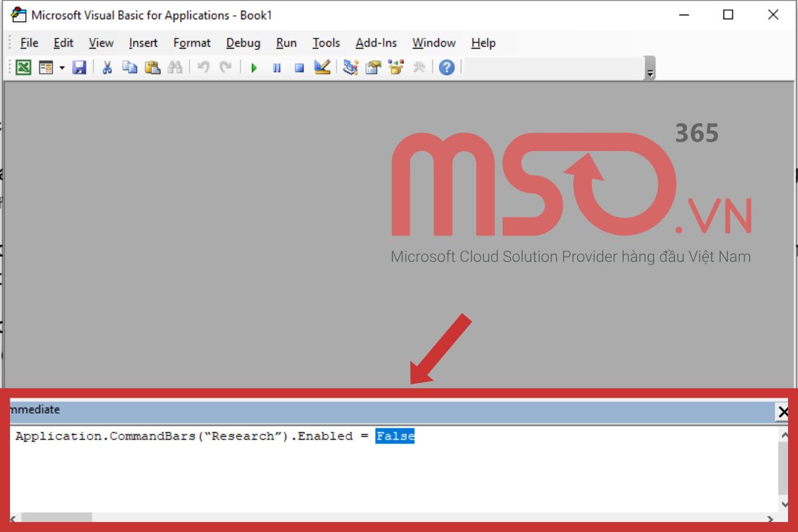This screenshot has width=798, height=532.
Task: Click the Toolbox wrench icon
Action: click(419, 67)
